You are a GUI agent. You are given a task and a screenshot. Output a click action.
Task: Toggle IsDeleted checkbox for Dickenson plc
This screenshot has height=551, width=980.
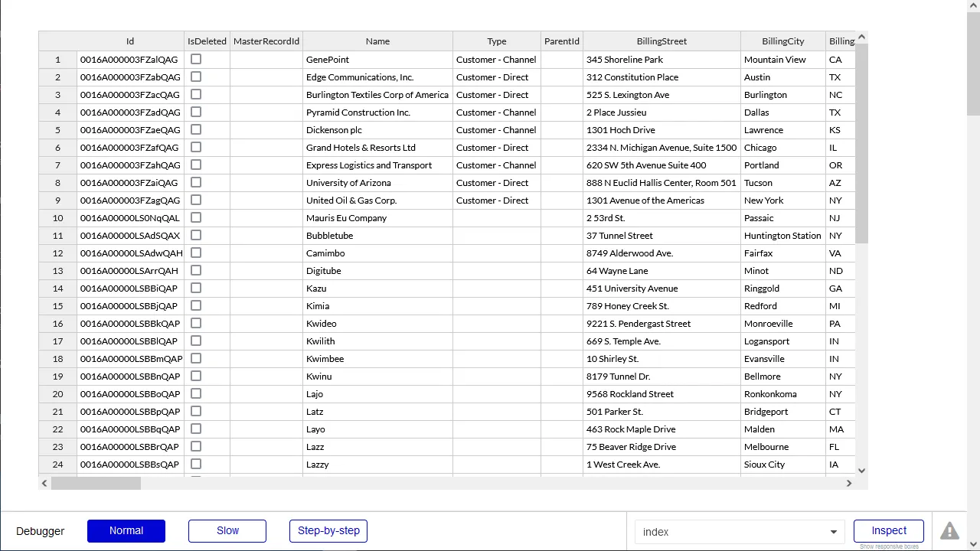click(196, 129)
